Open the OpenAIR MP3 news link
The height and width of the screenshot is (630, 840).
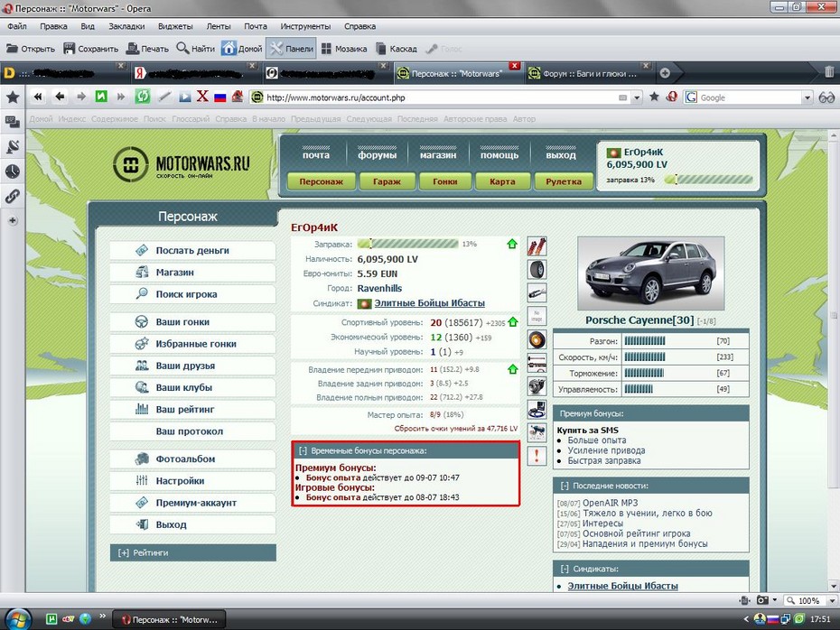click(611, 503)
